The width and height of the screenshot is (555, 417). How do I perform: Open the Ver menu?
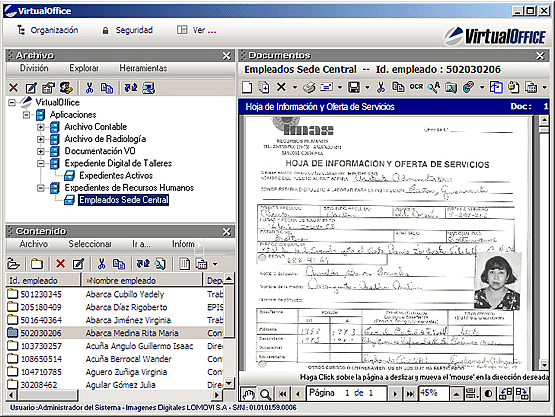(x=197, y=30)
